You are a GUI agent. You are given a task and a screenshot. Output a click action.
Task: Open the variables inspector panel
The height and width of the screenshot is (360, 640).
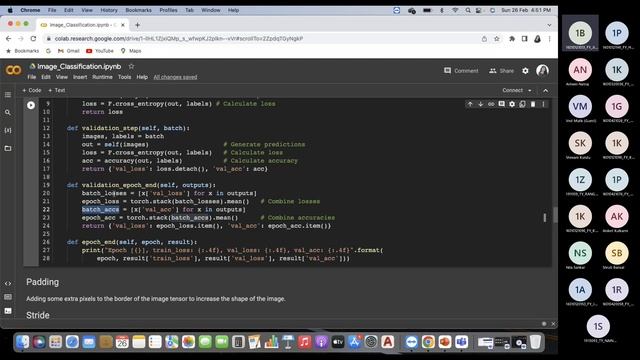pyautogui.click(x=8, y=130)
